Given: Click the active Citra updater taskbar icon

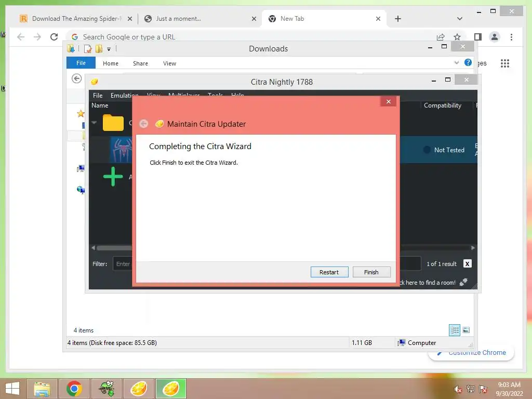Looking at the screenshot, I should [171, 389].
